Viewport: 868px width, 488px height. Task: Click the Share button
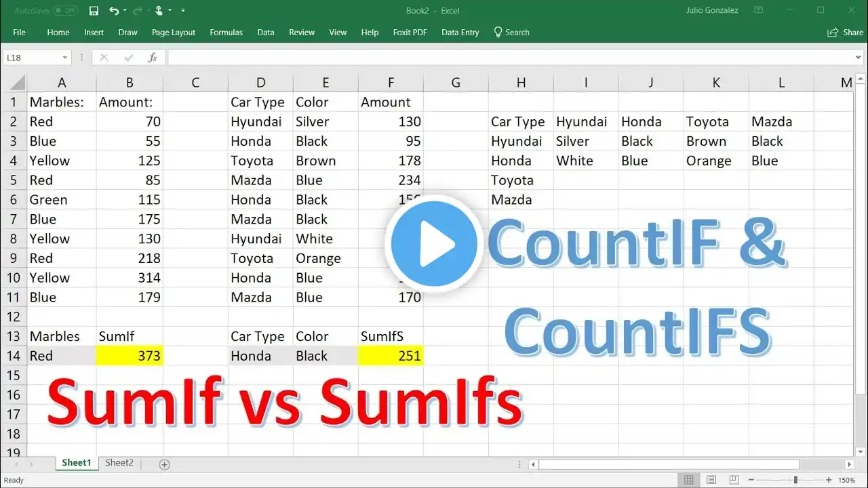click(x=846, y=33)
